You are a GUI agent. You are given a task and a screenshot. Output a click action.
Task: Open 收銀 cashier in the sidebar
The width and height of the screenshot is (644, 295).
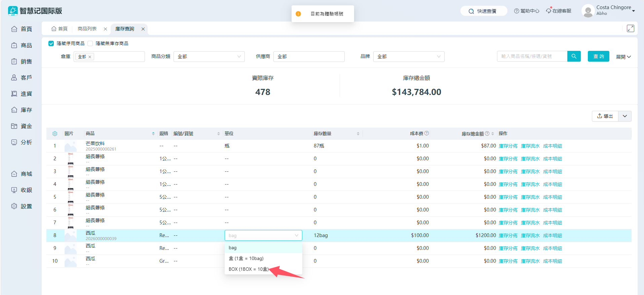[22, 190]
